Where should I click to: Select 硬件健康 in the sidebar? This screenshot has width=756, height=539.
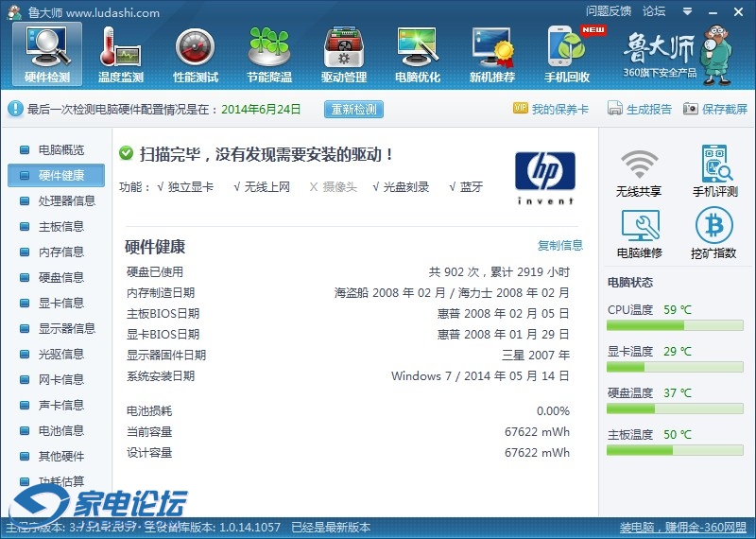[56, 175]
